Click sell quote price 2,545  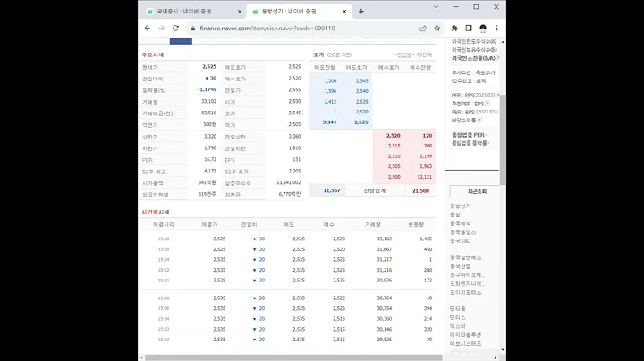tap(362, 80)
